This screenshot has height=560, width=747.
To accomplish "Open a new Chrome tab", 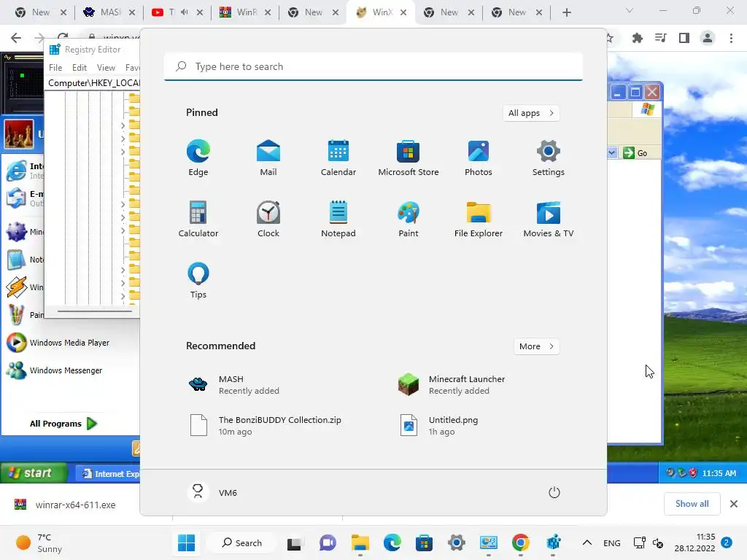I will coord(566,12).
